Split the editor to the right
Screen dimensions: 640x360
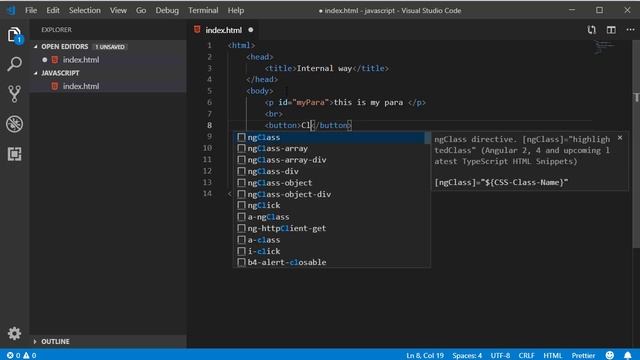pos(611,30)
